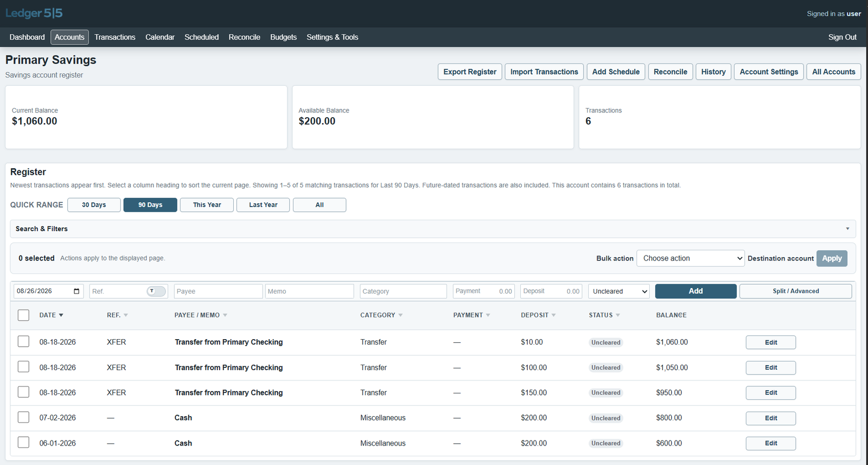Click Uncleared badge on 06-01-2026 row
The height and width of the screenshot is (465, 868).
[606, 443]
